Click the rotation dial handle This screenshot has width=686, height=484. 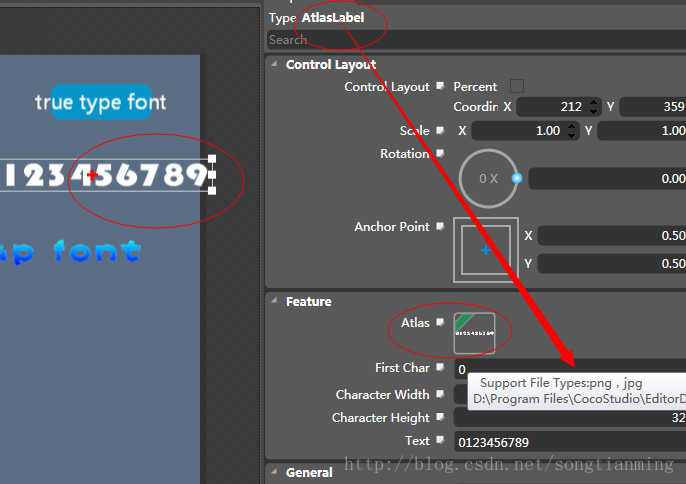click(x=517, y=178)
